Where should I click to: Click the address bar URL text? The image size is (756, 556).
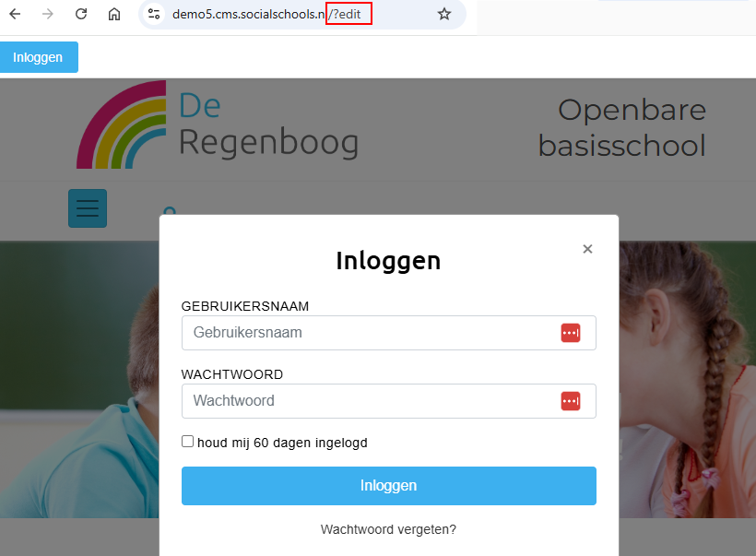click(x=266, y=14)
